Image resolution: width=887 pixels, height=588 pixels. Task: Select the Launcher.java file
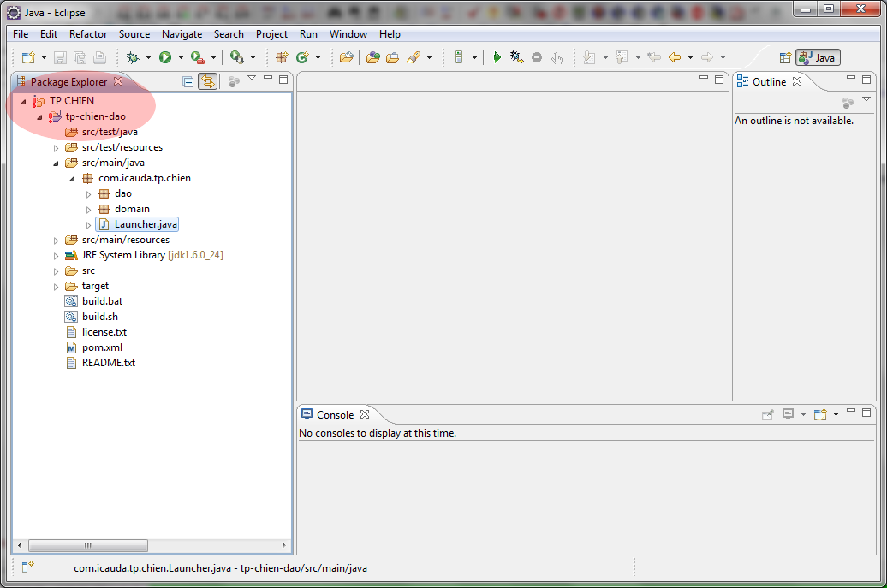coord(146,224)
